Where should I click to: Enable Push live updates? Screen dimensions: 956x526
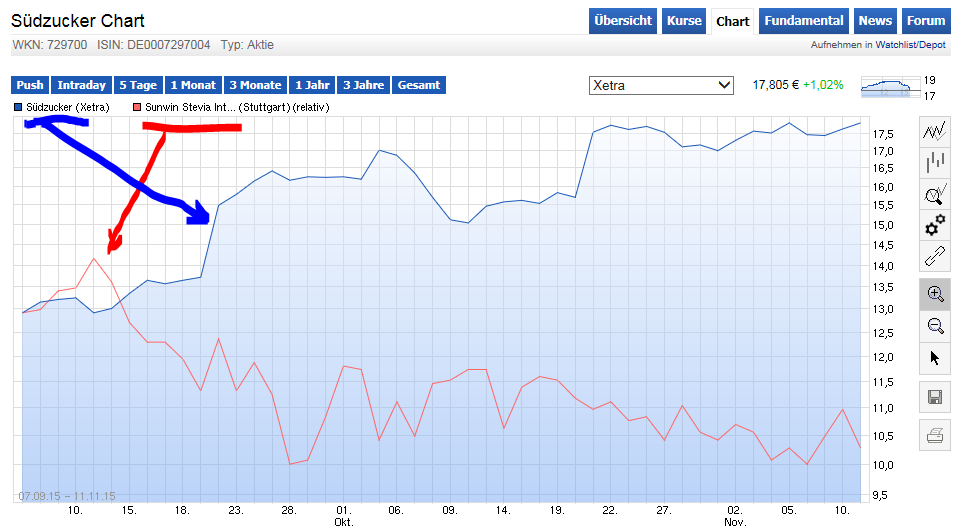[x=30, y=85]
